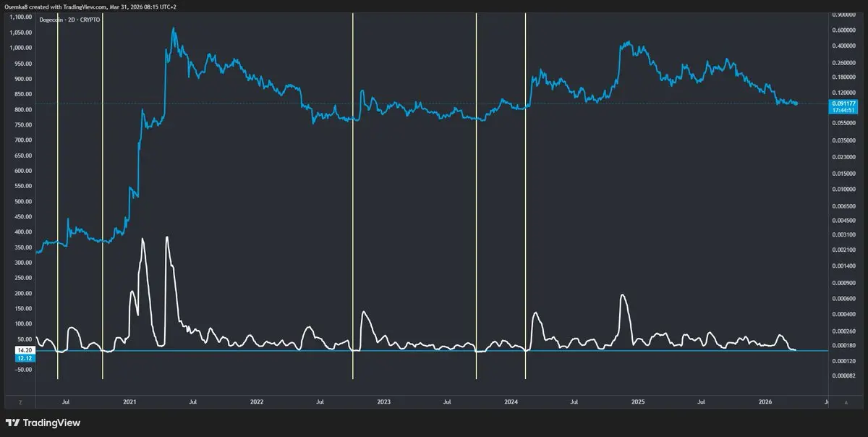Click the 0.400000 right axis label
This screenshot has width=868, height=437.
844,46
